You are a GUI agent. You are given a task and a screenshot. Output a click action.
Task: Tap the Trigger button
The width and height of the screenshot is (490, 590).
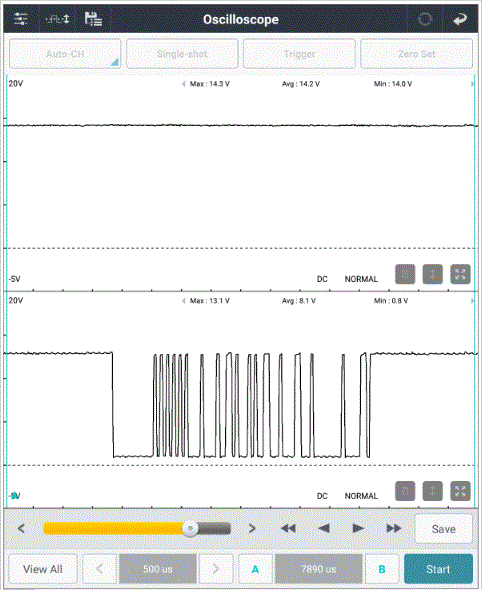pyautogui.click(x=300, y=54)
